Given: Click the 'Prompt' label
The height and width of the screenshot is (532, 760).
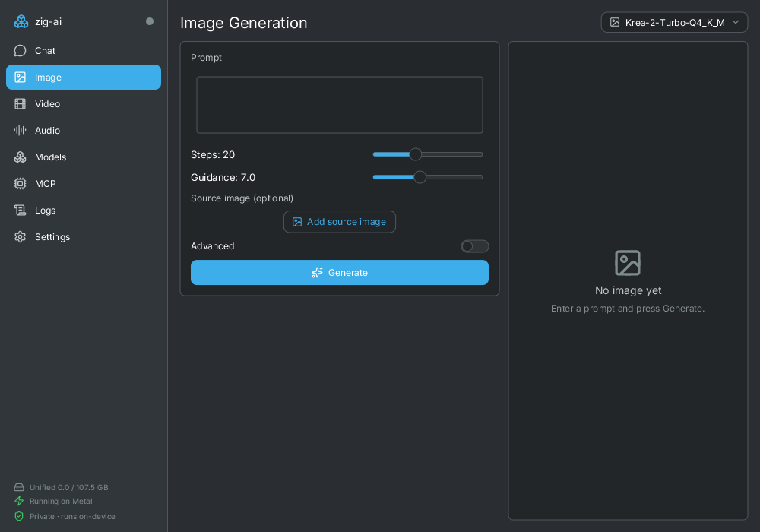Looking at the screenshot, I should click(206, 58).
